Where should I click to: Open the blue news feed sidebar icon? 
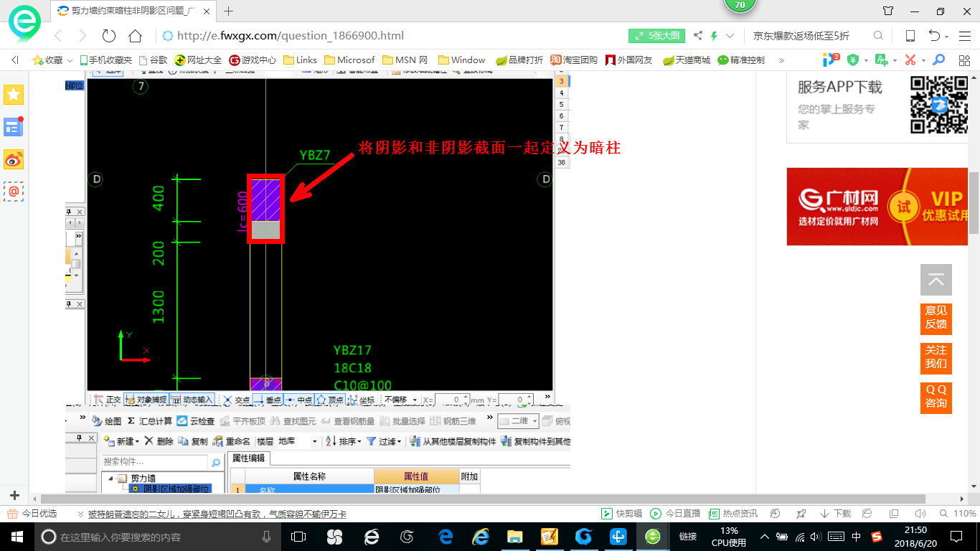click(x=14, y=127)
